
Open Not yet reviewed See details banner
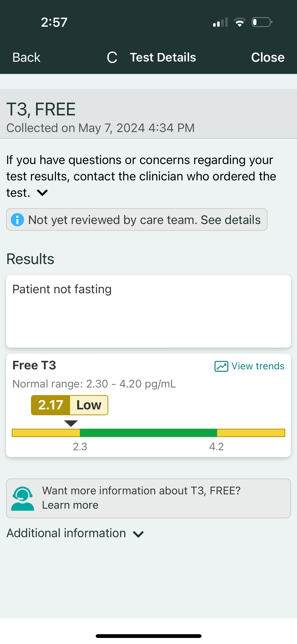(x=144, y=220)
